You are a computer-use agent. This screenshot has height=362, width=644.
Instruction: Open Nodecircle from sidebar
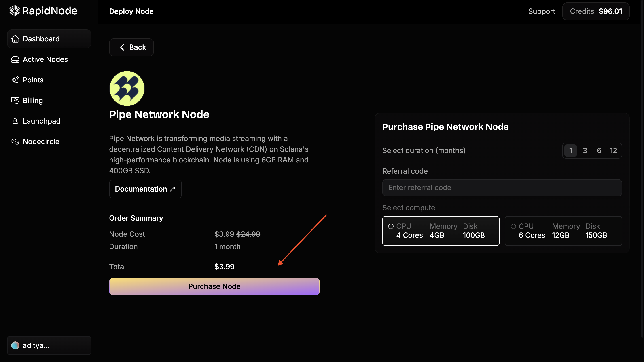[49, 142]
